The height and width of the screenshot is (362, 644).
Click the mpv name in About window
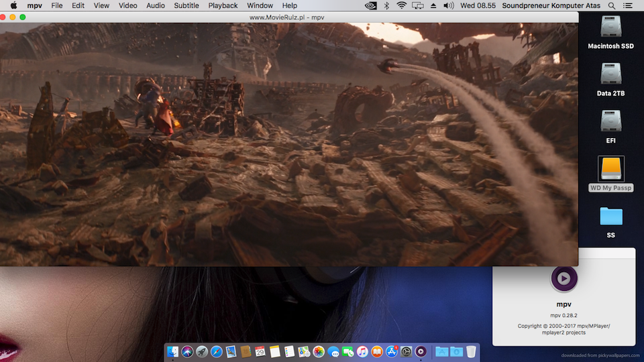pyautogui.click(x=564, y=304)
